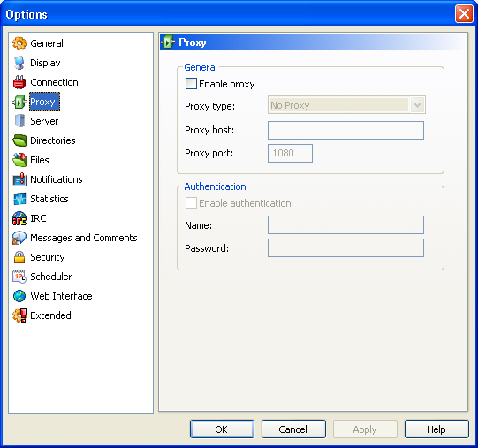The width and height of the screenshot is (478, 448).
Task: Click the Password input field
Action: (345, 248)
